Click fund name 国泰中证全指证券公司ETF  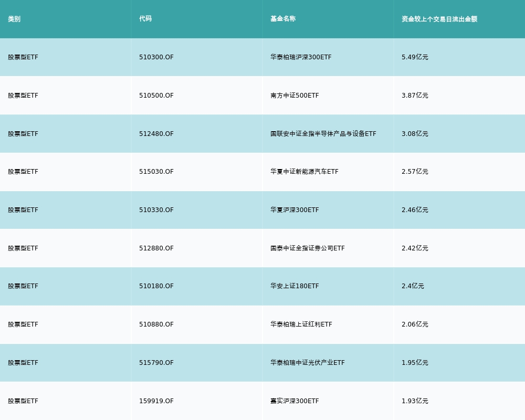[x=307, y=248]
